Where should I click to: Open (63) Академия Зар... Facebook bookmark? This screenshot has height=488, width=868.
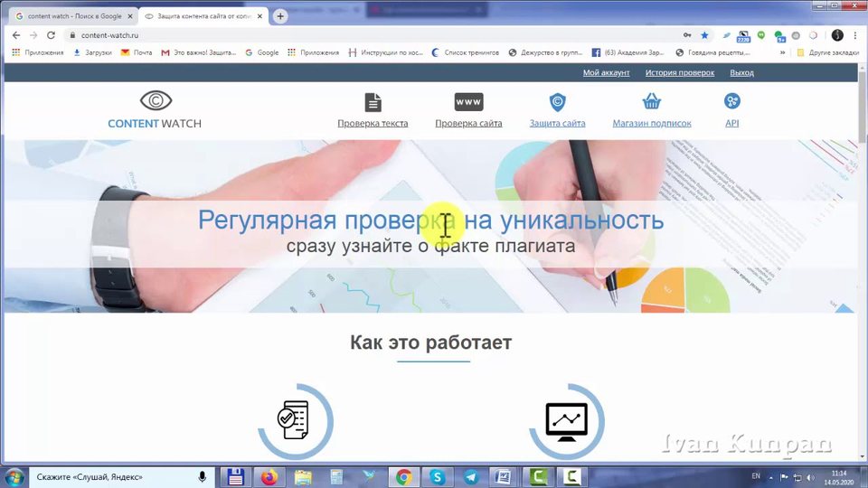click(627, 52)
